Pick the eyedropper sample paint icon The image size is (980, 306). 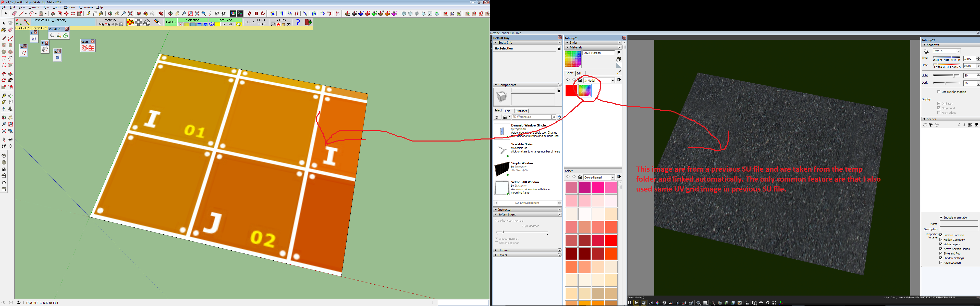point(619,72)
